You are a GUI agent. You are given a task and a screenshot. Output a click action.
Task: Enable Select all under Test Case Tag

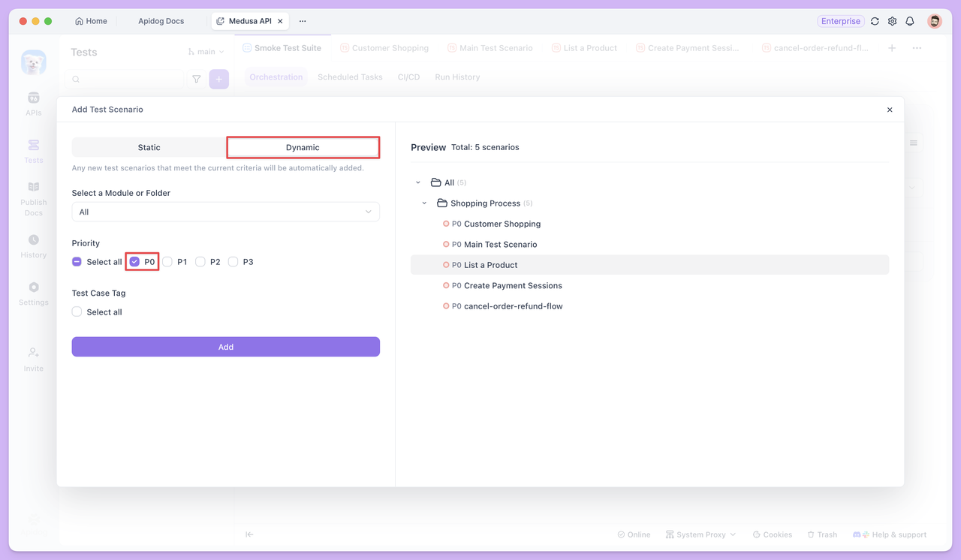pyautogui.click(x=77, y=312)
